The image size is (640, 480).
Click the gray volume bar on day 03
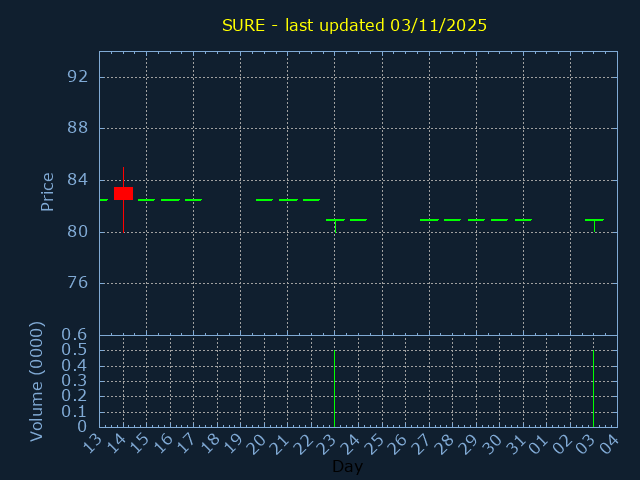(594, 388)
